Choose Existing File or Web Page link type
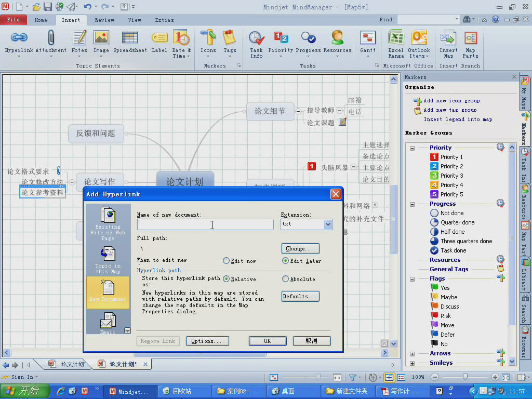Viewport: 532px width, 399px height. click(108, 223)
